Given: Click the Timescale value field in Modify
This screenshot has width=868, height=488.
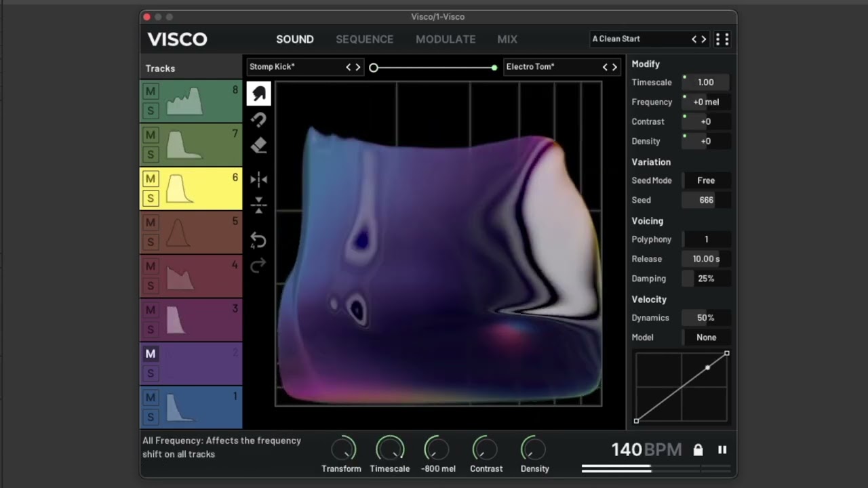Looking at the screenshot, I should point(706,83).
